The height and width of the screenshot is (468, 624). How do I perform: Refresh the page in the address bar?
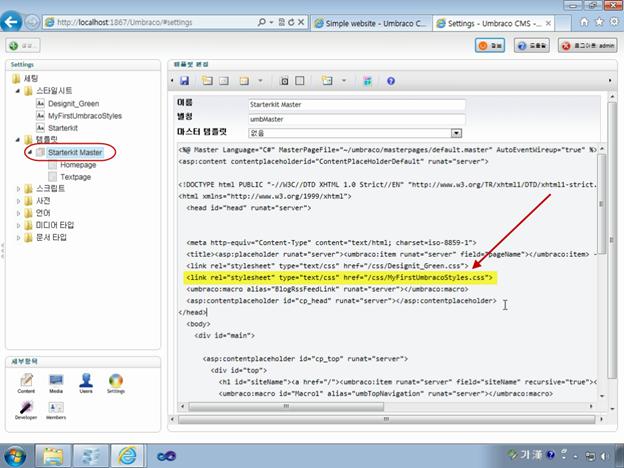click(x=291, y=22)
